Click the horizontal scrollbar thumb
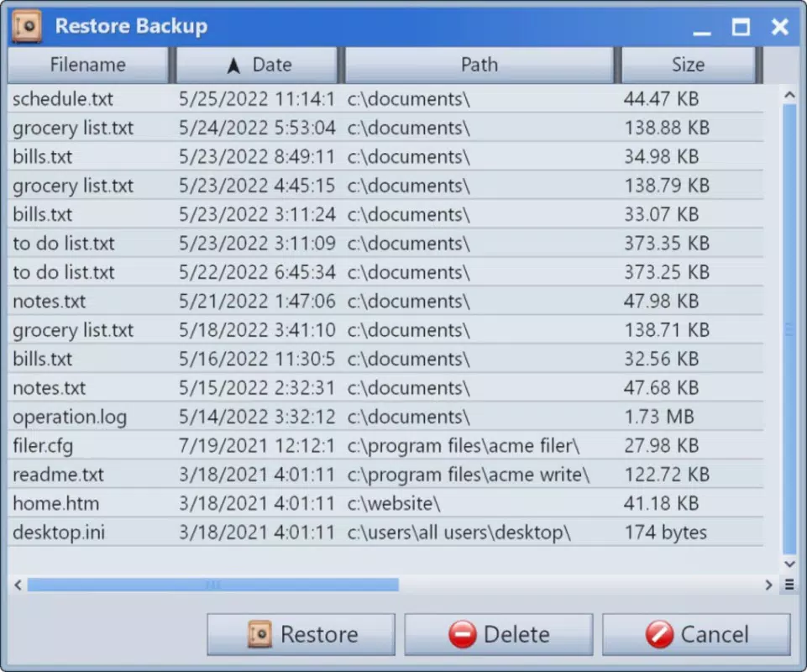807x672 pixels. [213, 585]
